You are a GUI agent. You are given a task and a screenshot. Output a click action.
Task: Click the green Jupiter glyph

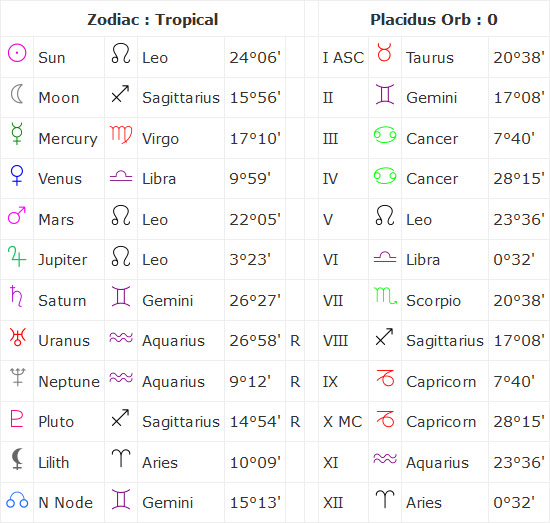pos(16,256)
